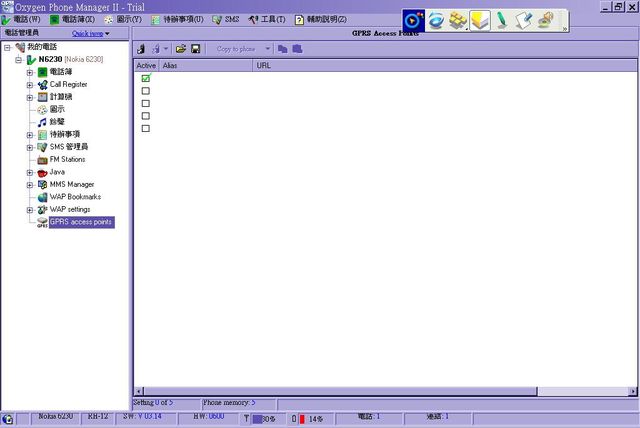This screenshot has height=428, width=640.
Task: Expand the Call Register tree node
Action: [30, 85]
